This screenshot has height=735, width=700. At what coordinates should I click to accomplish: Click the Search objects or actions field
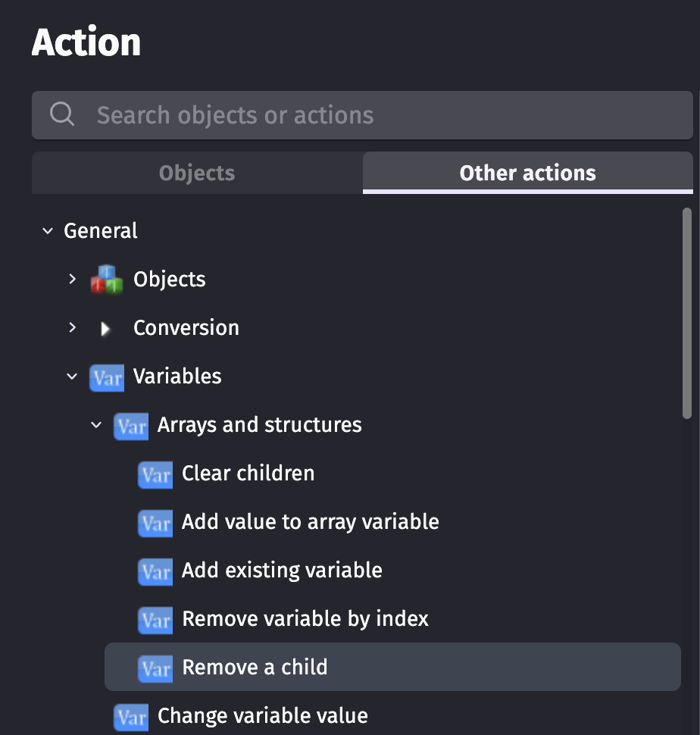pos(379,115)
